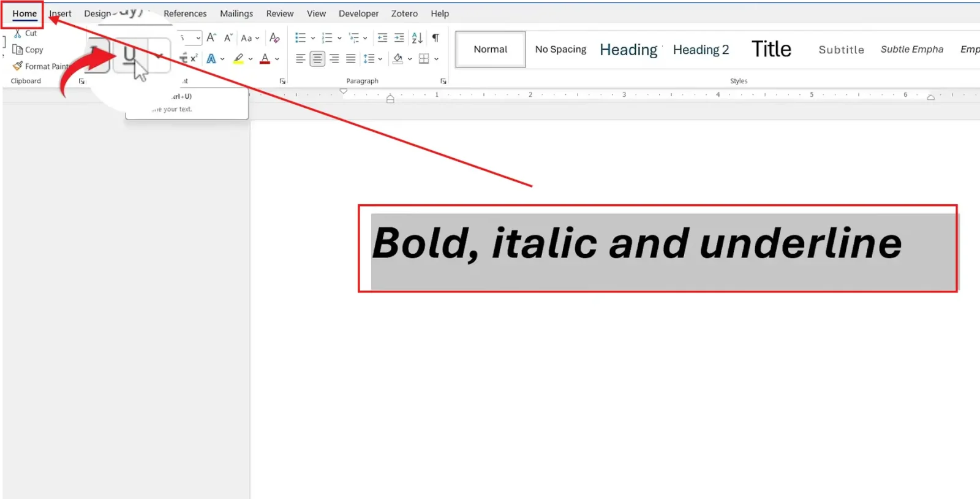980x499 pixels.
Task: Open font color palette arrow
Action: [x=277, y=59]
